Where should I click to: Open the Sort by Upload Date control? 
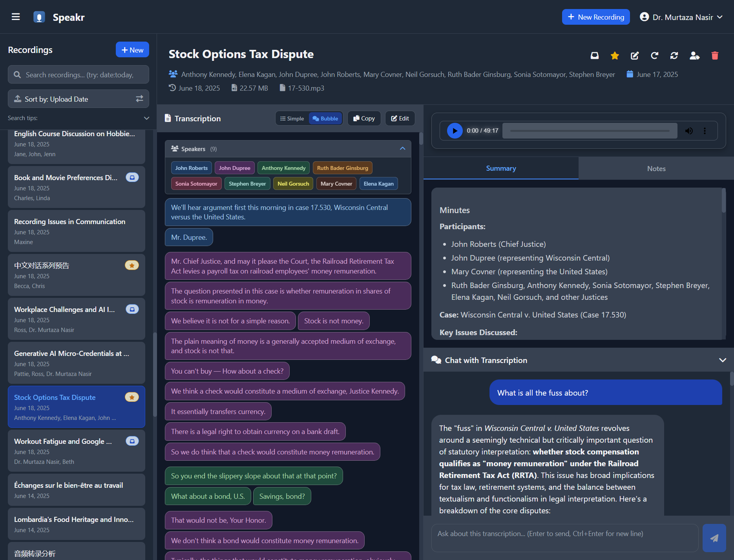point(79,99)
